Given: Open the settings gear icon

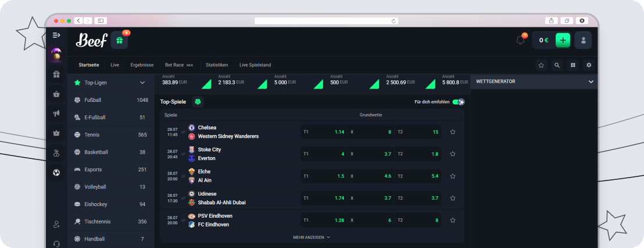Looking at the screenshot, I should [x=589, y=65].
